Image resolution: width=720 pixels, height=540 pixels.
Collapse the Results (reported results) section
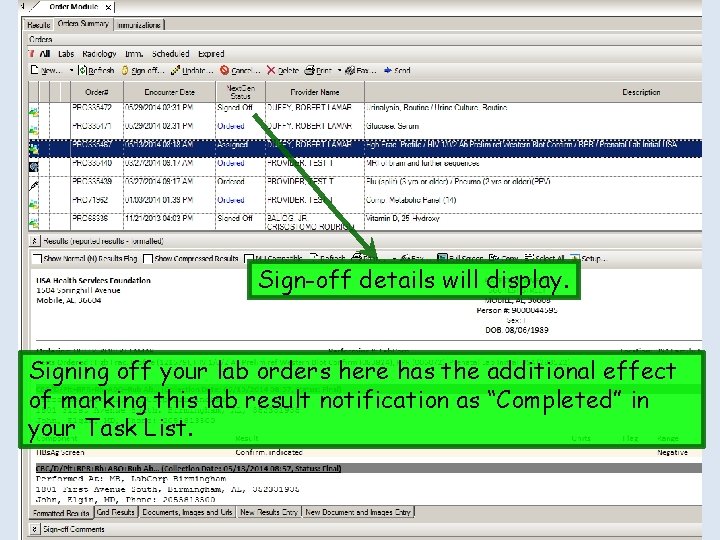[34, 241]
